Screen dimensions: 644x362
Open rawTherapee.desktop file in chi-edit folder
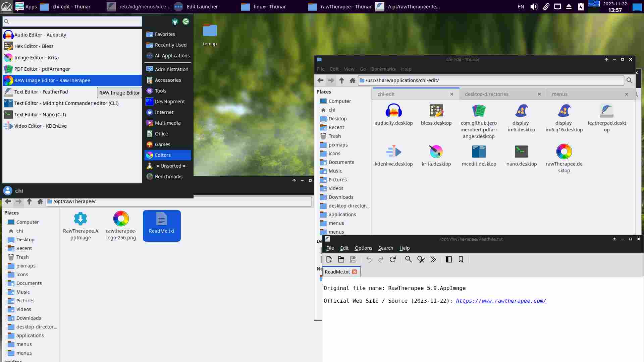tap(564, 152)
